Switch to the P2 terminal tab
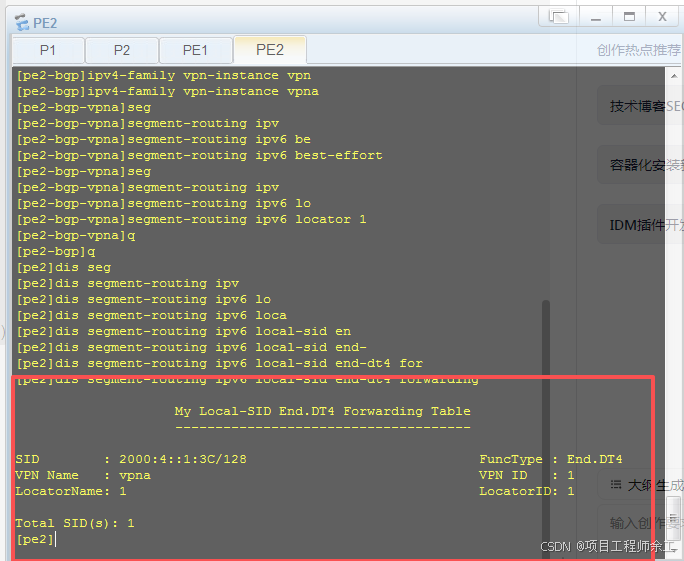Image resolution: width=684 pixels, height=561 pixels. pos(122,50)
